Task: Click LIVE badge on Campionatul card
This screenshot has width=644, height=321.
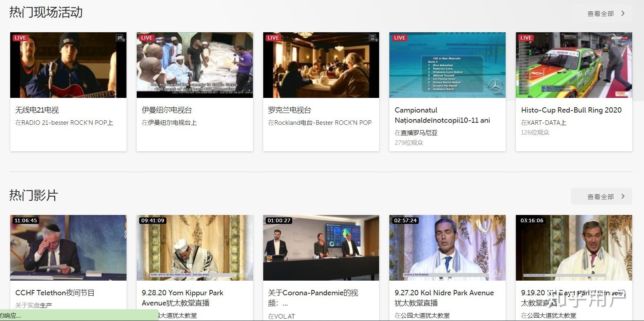Action: (x=400, y=38)
